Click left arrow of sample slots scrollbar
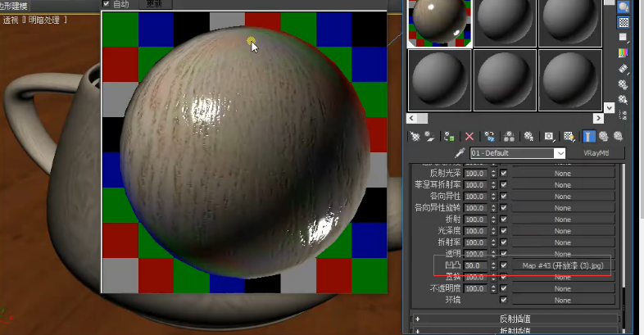The height and width of the screenshot is (335, 644). pyautogui.click(x=412, y=119)
